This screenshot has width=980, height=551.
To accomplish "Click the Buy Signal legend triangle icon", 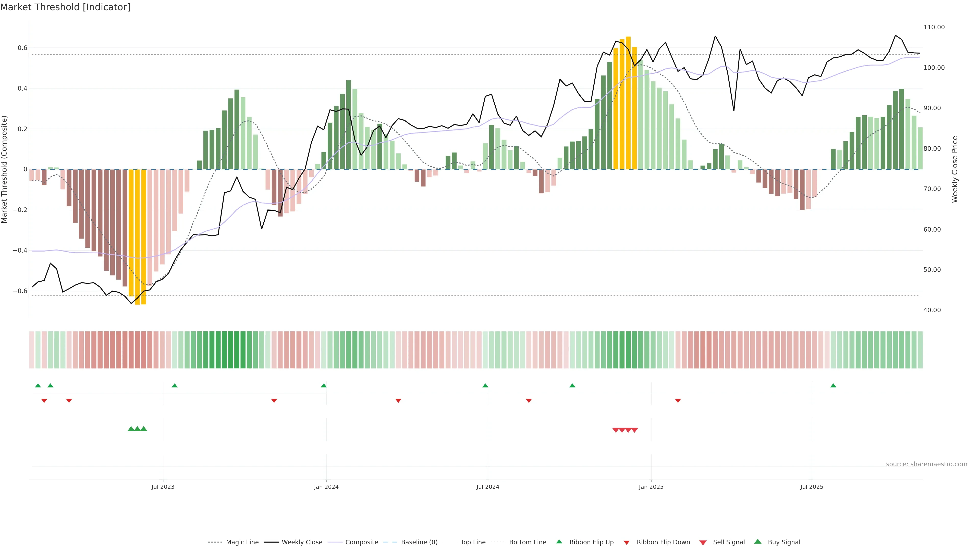I will pos(758,542).
